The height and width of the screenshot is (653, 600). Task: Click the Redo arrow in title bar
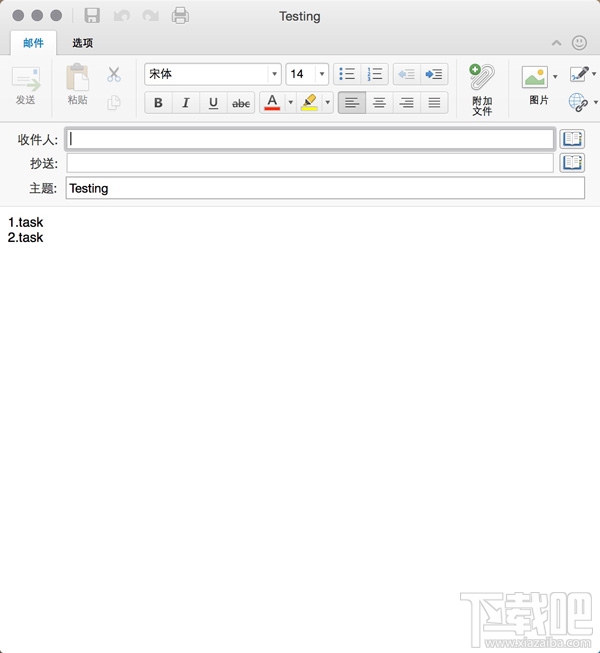click(150, 16)
